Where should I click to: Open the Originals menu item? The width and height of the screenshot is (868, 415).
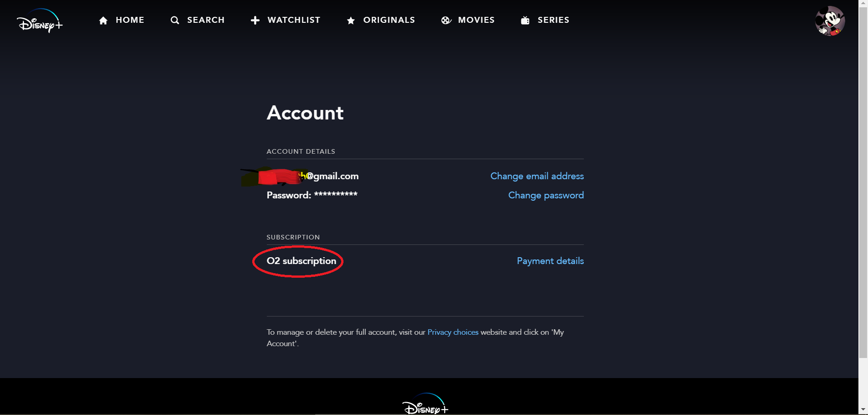389,20
